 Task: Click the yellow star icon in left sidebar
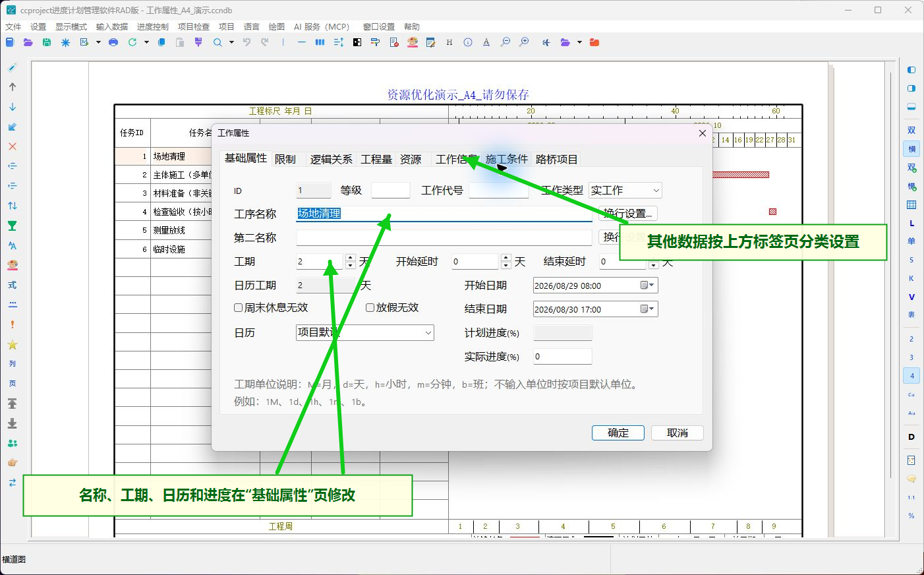pos(13,344)
